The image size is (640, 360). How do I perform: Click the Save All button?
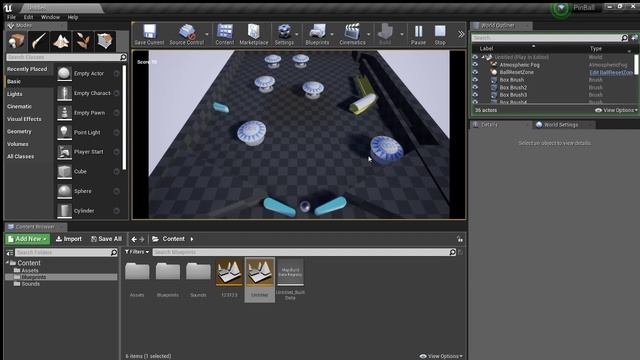tap(106, 239)
